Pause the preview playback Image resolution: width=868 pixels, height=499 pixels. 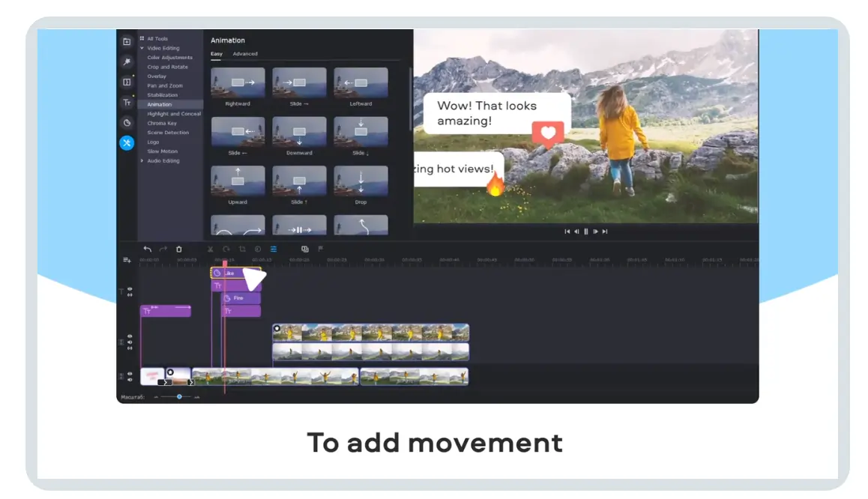[x=585, y=232]
